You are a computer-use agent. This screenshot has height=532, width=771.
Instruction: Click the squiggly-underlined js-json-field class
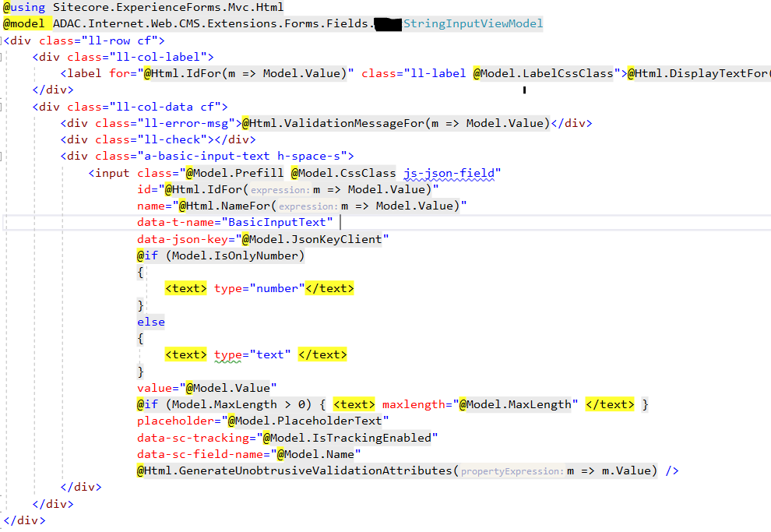coord(452,173)
